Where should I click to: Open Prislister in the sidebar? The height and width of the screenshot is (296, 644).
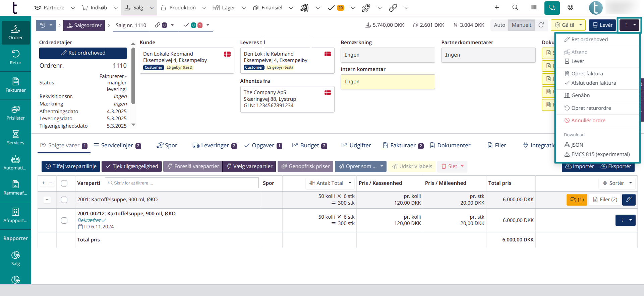point(15,113)
